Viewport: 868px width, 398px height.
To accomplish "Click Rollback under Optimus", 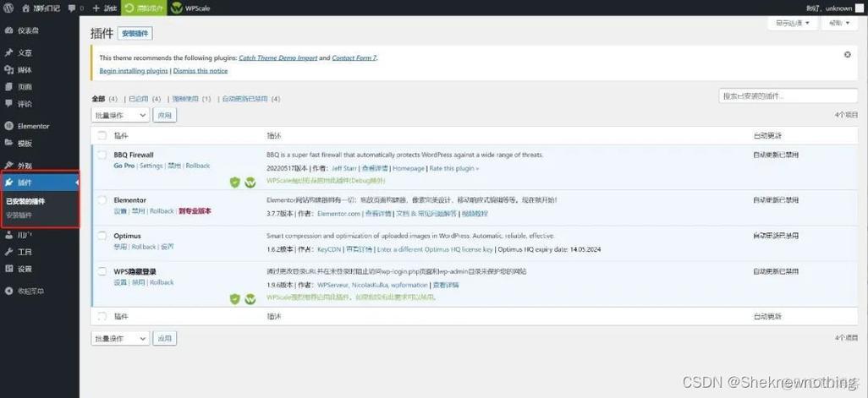I will pos(143,247).
